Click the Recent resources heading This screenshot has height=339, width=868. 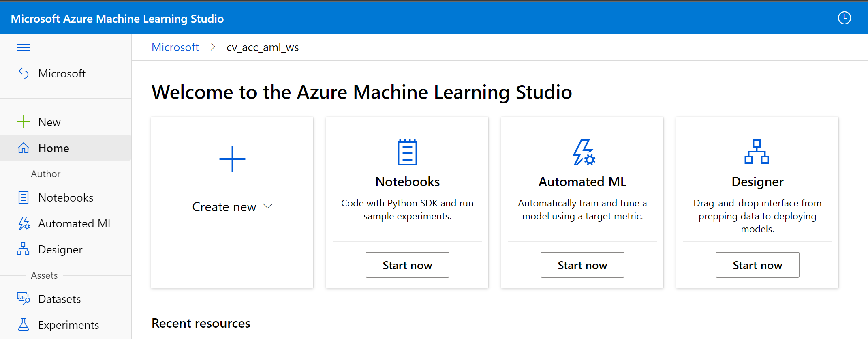click(x=201, y=323)
